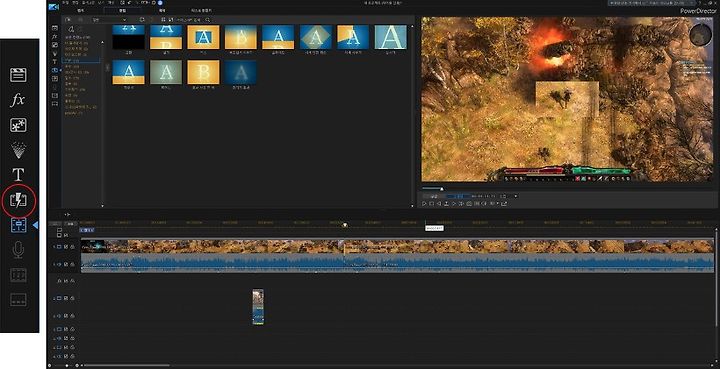720x369 pixels.
Task: Click the magnifier icon beside the library search box
Action: tap(208, 20)
